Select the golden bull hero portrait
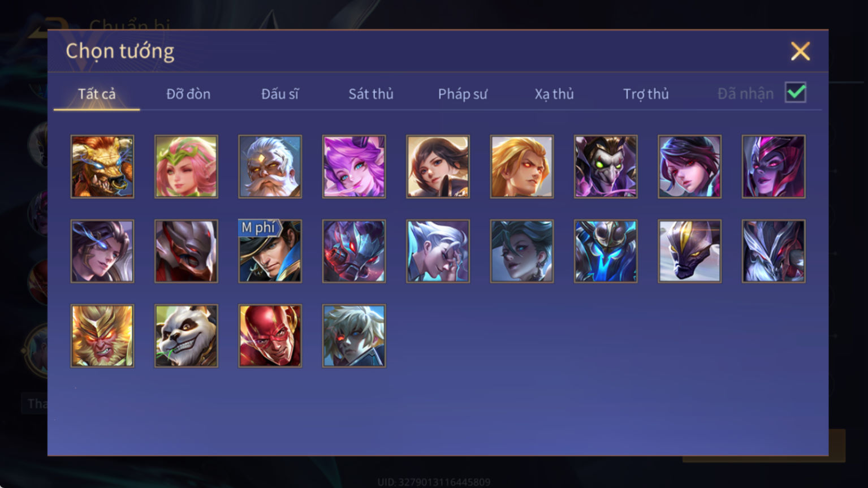The image size is (868, 488). [102, 166]
